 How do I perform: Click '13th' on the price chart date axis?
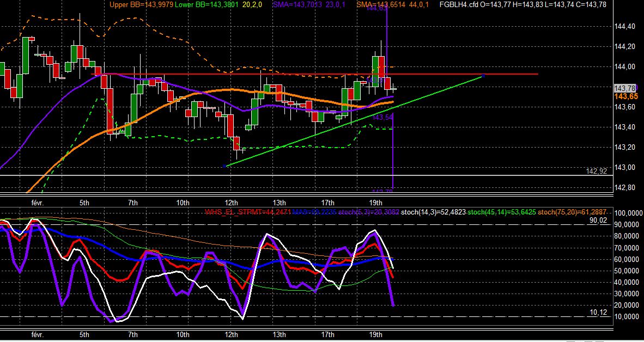point(280,203)
